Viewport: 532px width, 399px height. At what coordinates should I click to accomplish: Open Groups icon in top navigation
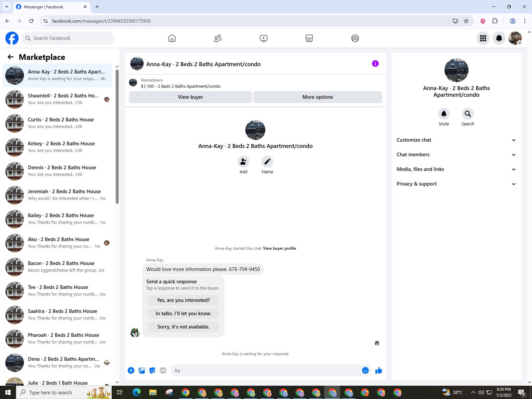tap(355, 38)
